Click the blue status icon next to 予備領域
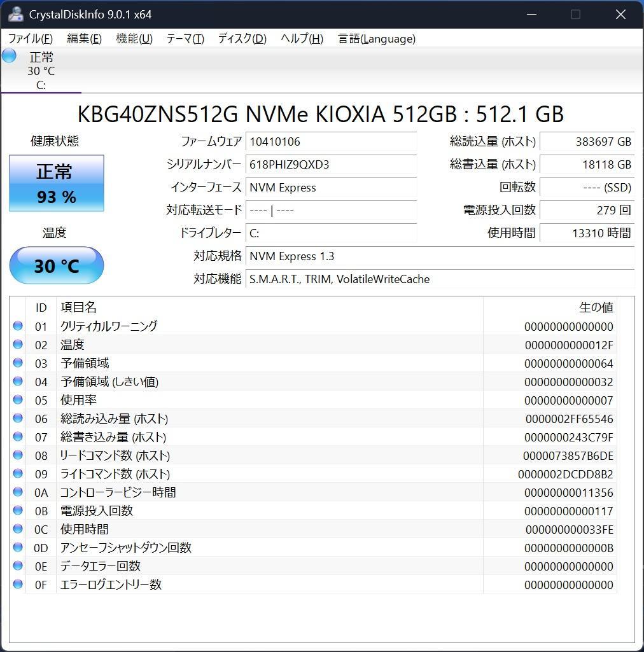 (x=18, y=363)
